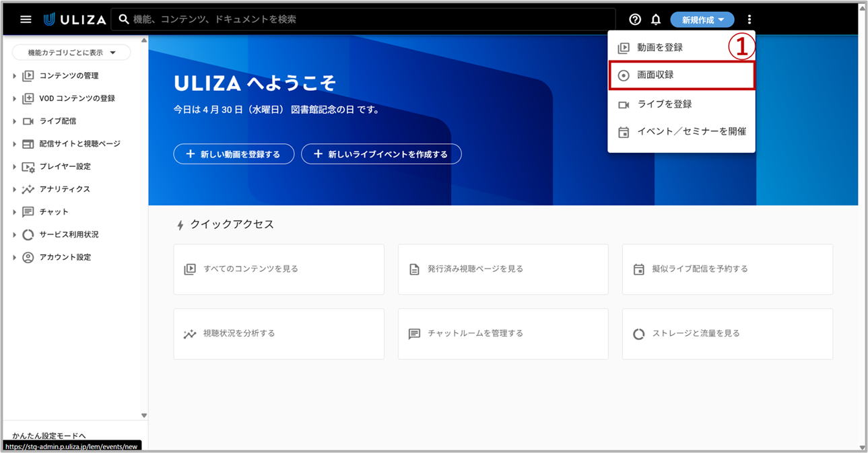Screen dimensions: 868x453
Task: Expand the アカウント設定 tree arrow
Action: pyautogui.click(x=14, y=258)
